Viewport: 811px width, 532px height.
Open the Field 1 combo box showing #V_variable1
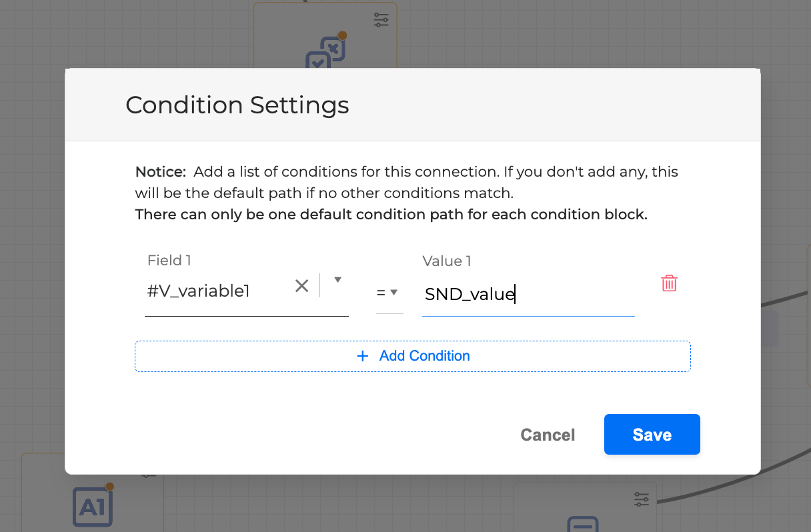pos(217,291)
